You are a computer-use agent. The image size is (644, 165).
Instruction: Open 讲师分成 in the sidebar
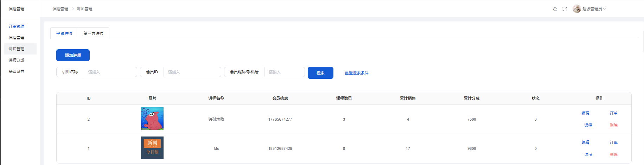click(17, 60)
